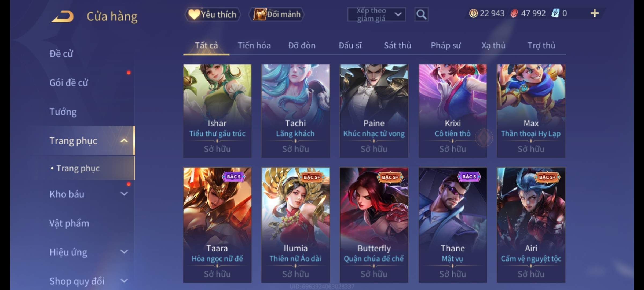Tap the blue voucher currency icon
The width and height of the screenshot is (644, 290).
555,13
